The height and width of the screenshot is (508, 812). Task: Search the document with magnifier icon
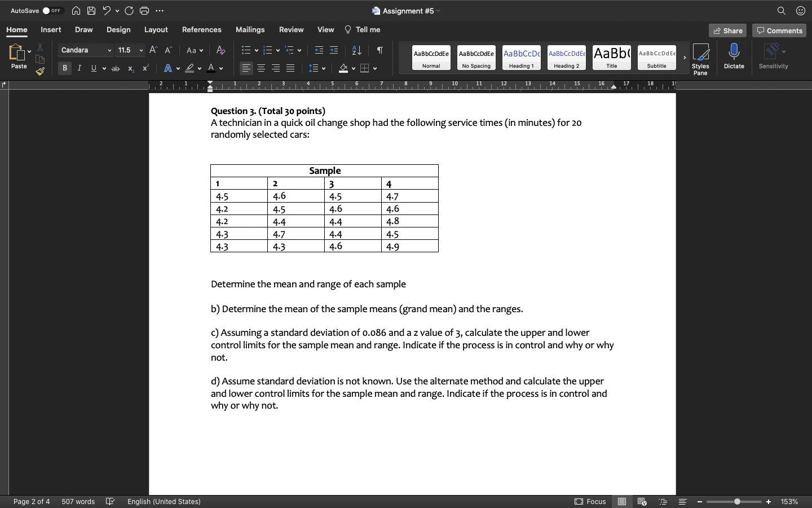click(782, 11)
